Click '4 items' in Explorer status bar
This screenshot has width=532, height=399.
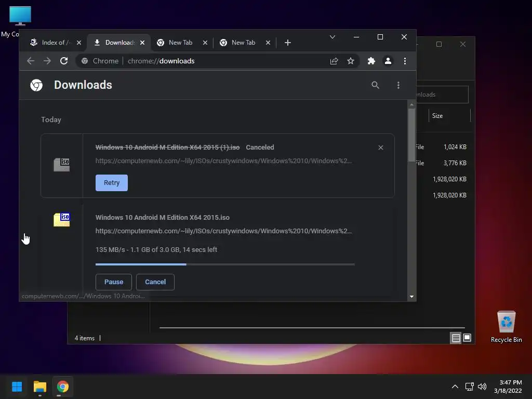(x=85, y=338)
